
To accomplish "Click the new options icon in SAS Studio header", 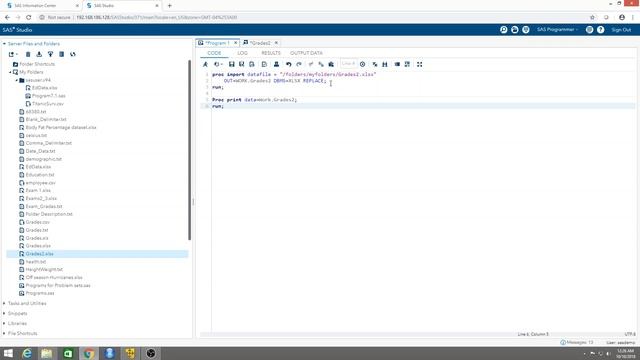I will point(526,30).
